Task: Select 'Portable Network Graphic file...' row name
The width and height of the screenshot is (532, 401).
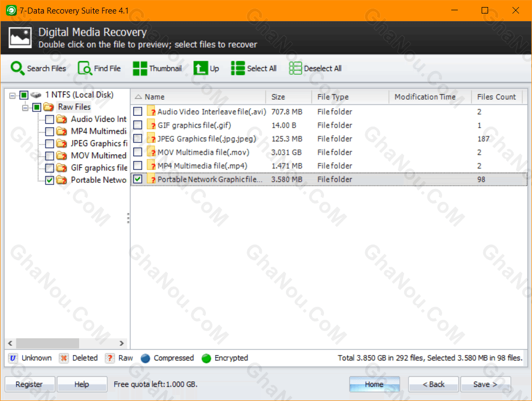Action: (x=210, y=179)
